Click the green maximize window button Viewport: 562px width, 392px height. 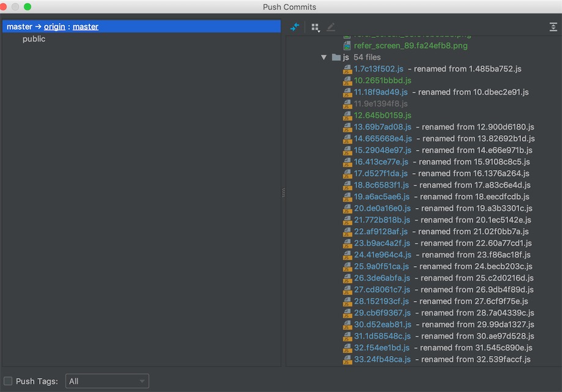tap(28, 7)
